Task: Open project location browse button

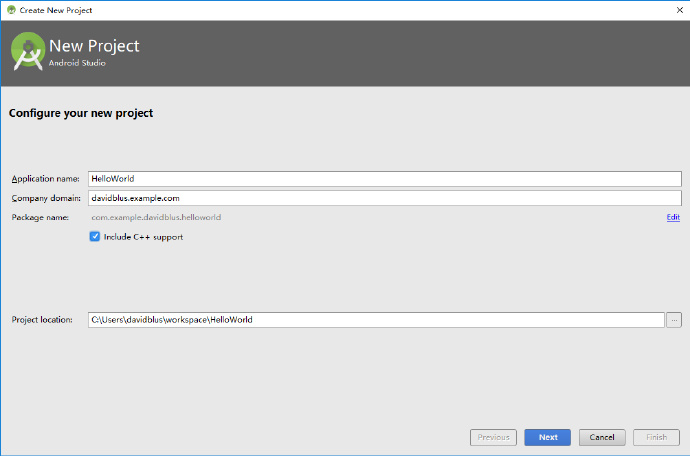Action: 674,320
